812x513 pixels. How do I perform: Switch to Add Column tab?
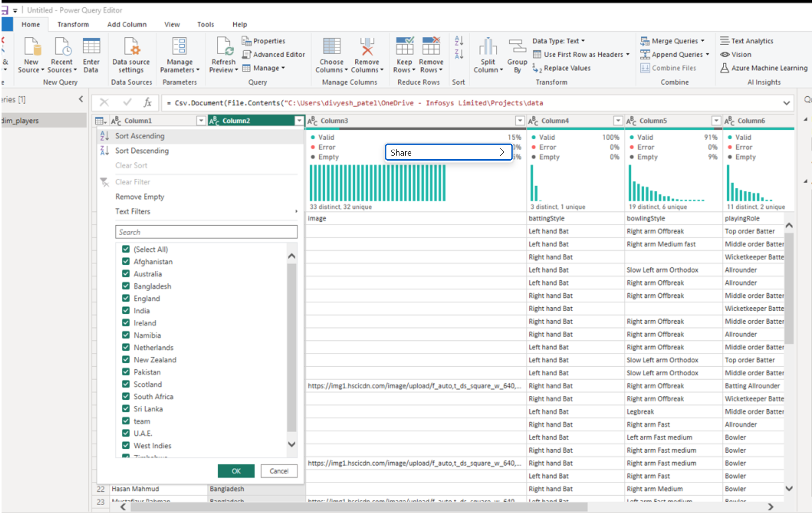pos(127,25)
